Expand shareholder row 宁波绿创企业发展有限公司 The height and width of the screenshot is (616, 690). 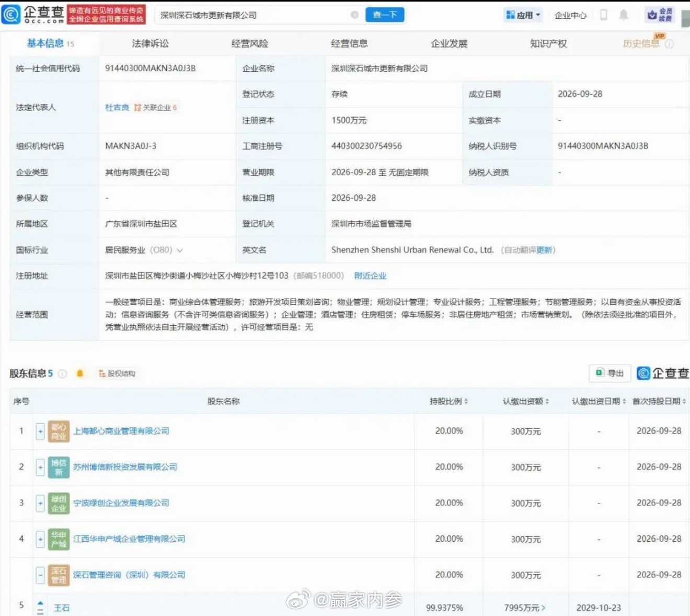40,503
